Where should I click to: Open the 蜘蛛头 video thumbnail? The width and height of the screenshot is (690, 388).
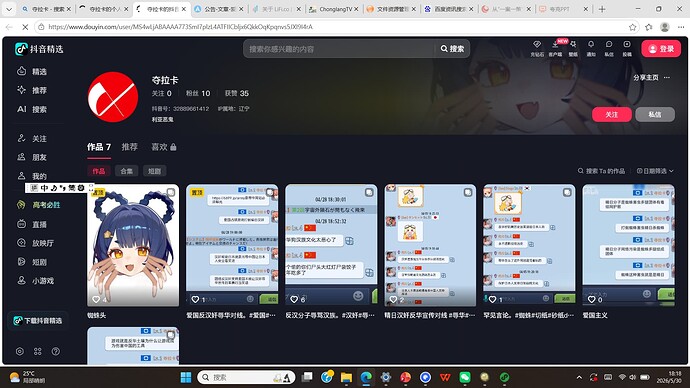click(133, 245)
